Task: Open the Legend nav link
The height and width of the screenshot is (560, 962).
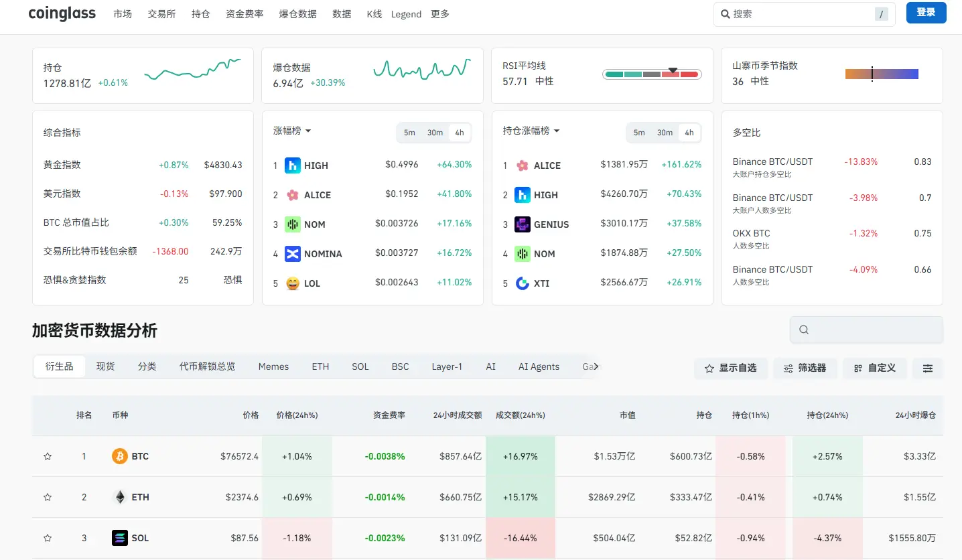Action: (406, 14)
